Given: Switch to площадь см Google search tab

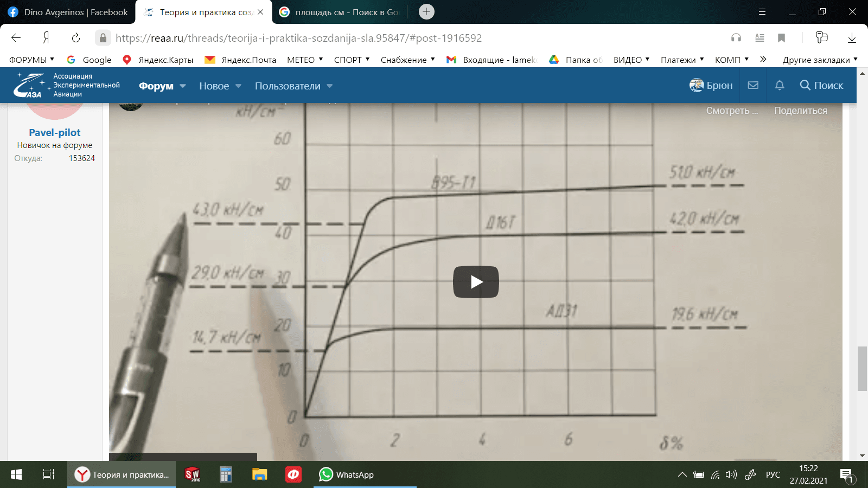Looking at the screenshot, I should tap(340, 12).
